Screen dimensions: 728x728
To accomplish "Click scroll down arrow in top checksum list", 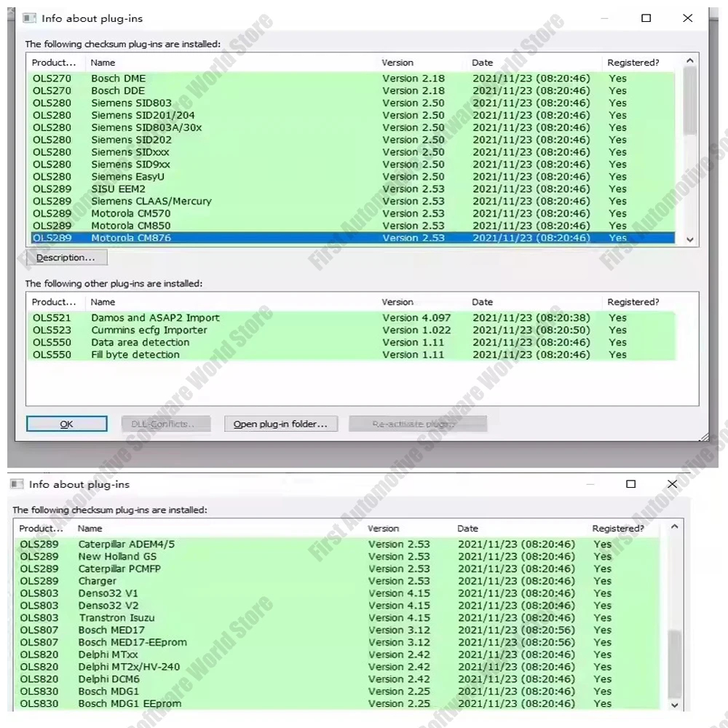I will tap(690, 240).
